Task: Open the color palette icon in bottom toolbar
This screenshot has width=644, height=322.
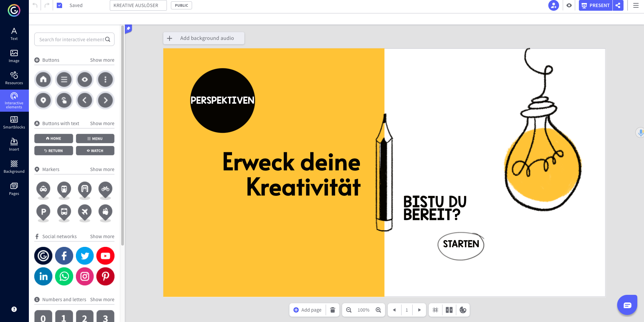Action: pyautogui.click(x=463, y=310)
